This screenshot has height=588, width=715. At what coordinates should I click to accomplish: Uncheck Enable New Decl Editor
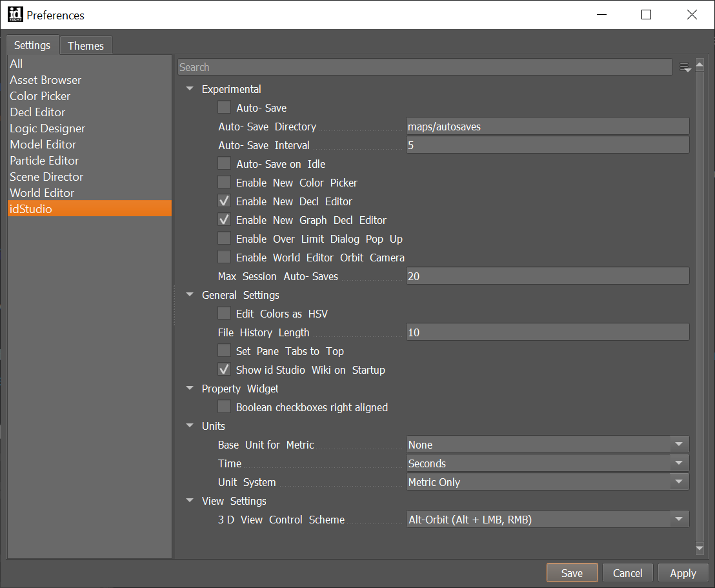click(224, 201)
